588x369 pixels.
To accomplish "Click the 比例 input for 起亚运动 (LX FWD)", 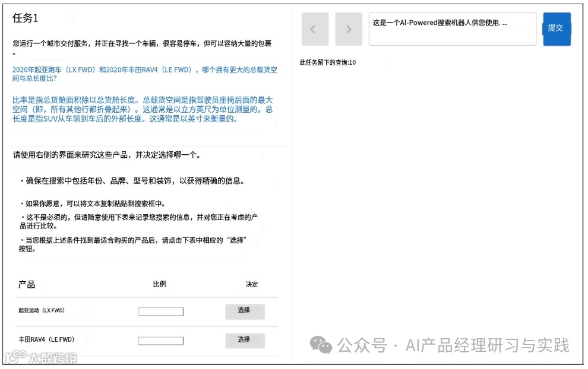I will (161, 311).
